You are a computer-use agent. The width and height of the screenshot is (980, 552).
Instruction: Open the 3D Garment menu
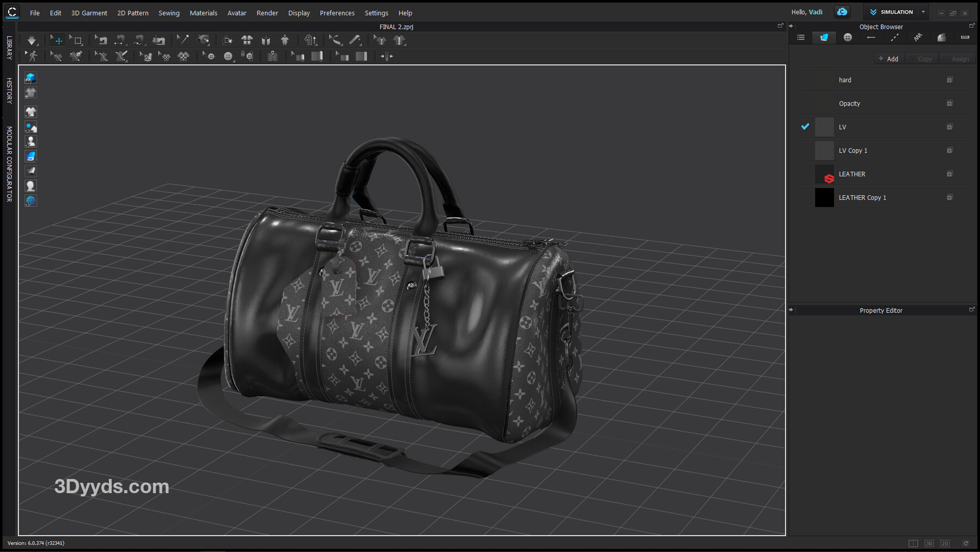pyautogui.click(x=89, y=13)
